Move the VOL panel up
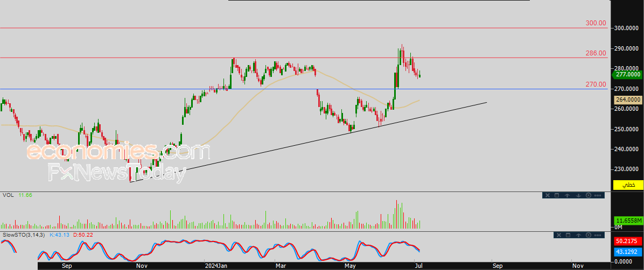Screen dimensions: 644x270 [x=568, y=195]
